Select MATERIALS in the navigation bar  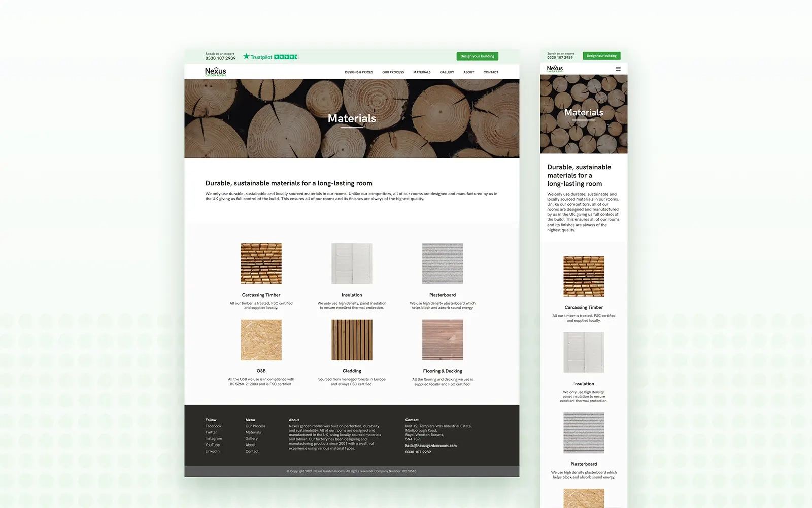click(x=422, y=72)
